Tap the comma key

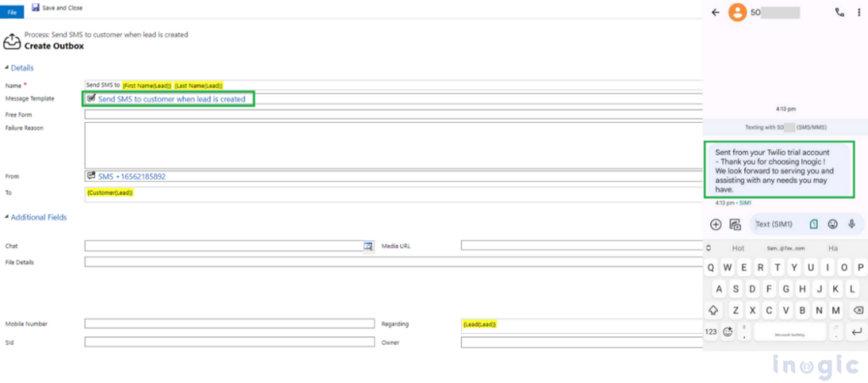(x=744, y=332)
